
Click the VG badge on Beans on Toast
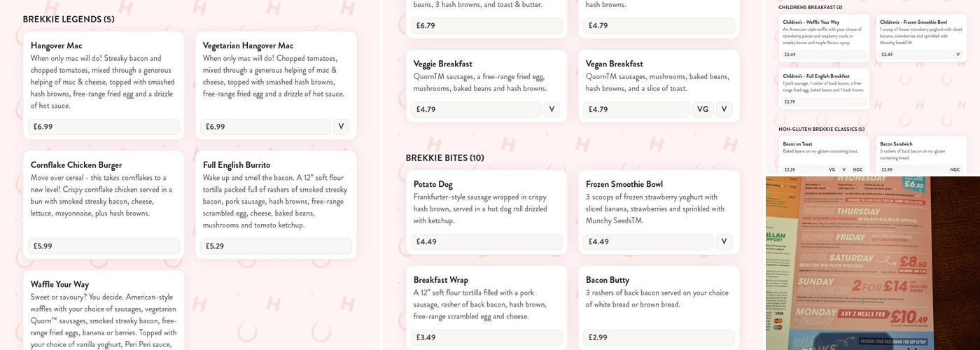point(832,169)
